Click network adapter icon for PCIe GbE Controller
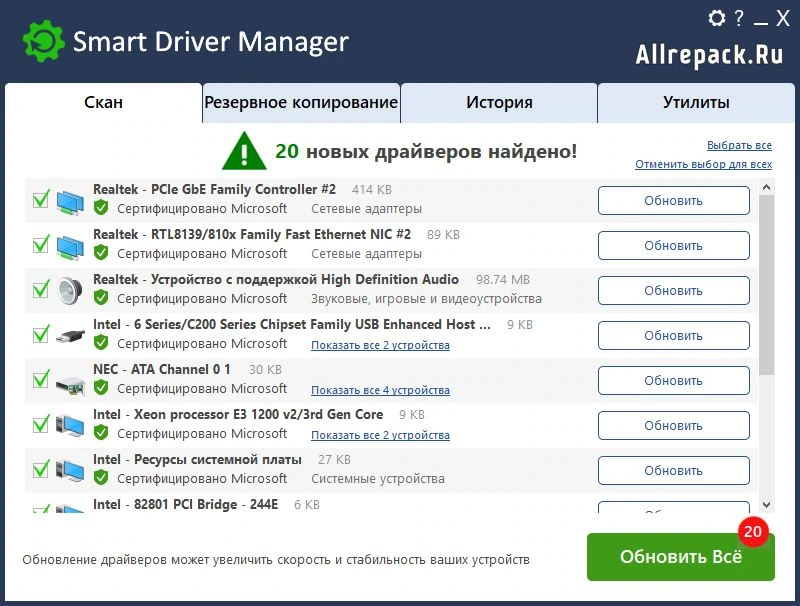 [x=70, y=201]
